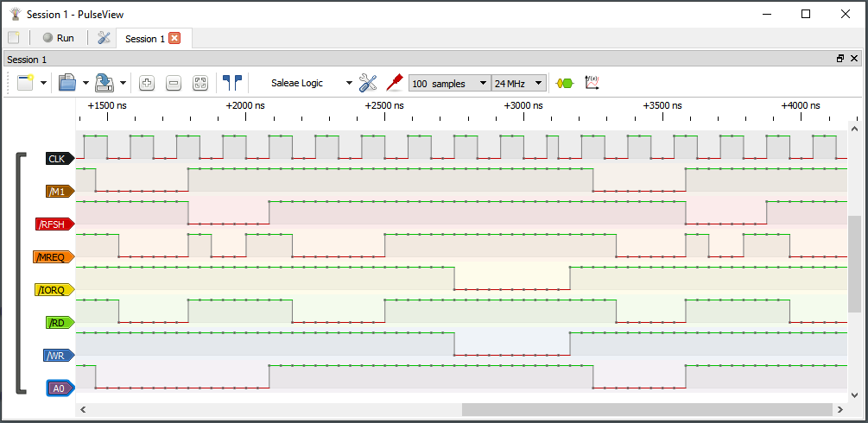Screen dimensions: 868x423
Task: Toggle the show cursors icon
Action: pos(231,83)
